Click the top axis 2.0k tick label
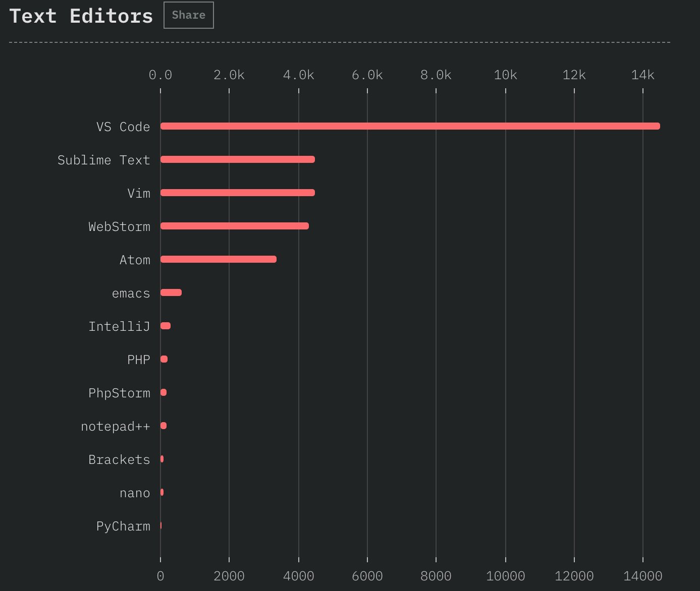The width and height of the screenshot is (700, 591). click(229, 75)
